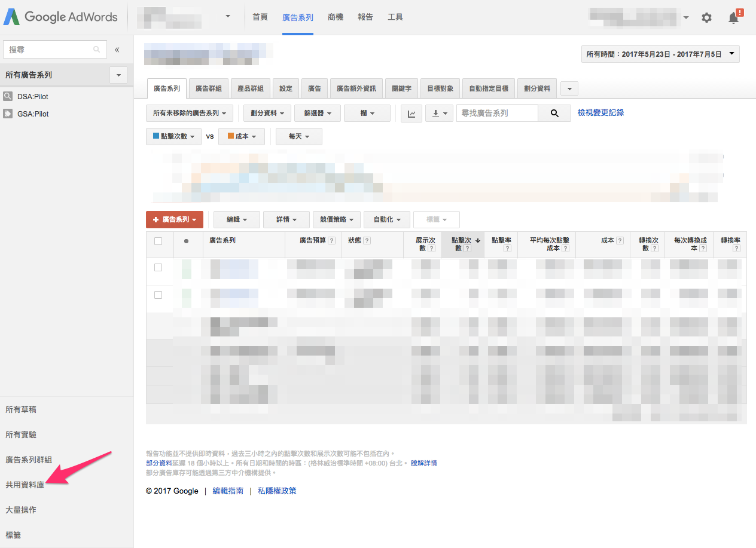
Task: Open the 成本 metric dropdown
Action: tap(242, 136)
